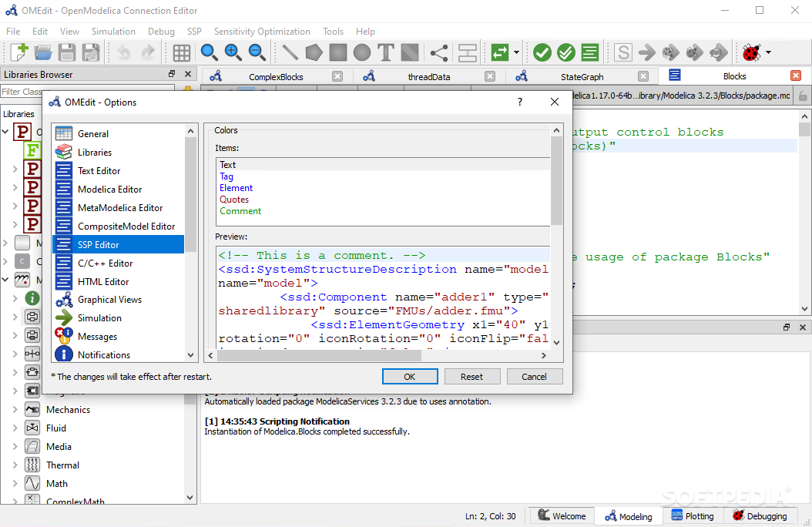Click the Instantiate Model icon
This screenshot has height=527, width=812.
coord(590,52)
